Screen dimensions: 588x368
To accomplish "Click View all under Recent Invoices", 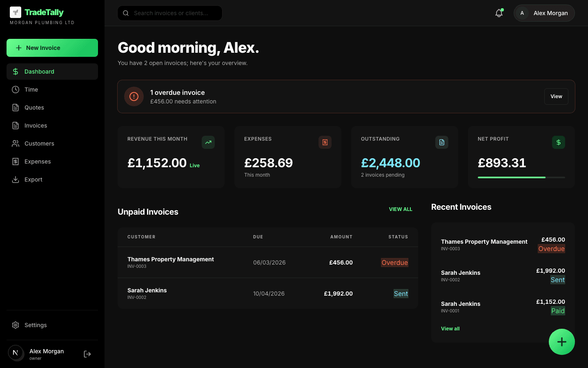I will (450, 328).
